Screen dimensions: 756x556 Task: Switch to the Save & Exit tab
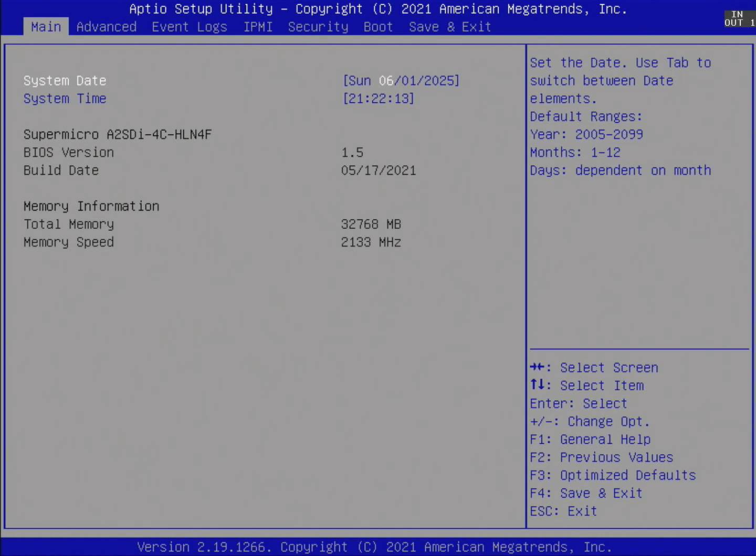[x=450, y=27]
